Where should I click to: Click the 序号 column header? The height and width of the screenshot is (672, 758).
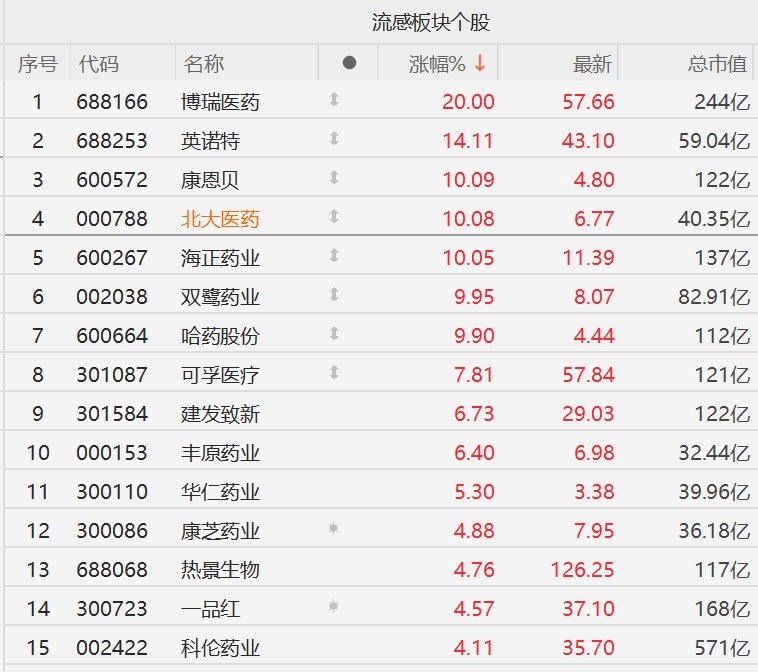38,64
